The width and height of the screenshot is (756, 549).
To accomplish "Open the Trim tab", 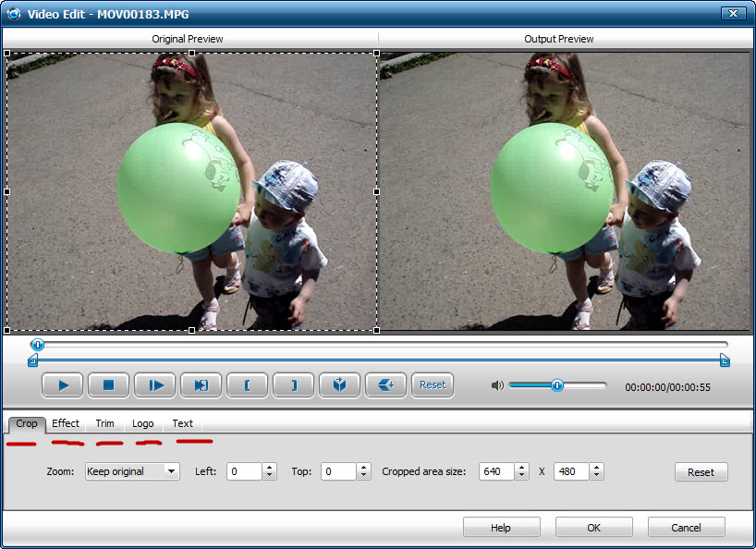I will [x=104, y=423].
